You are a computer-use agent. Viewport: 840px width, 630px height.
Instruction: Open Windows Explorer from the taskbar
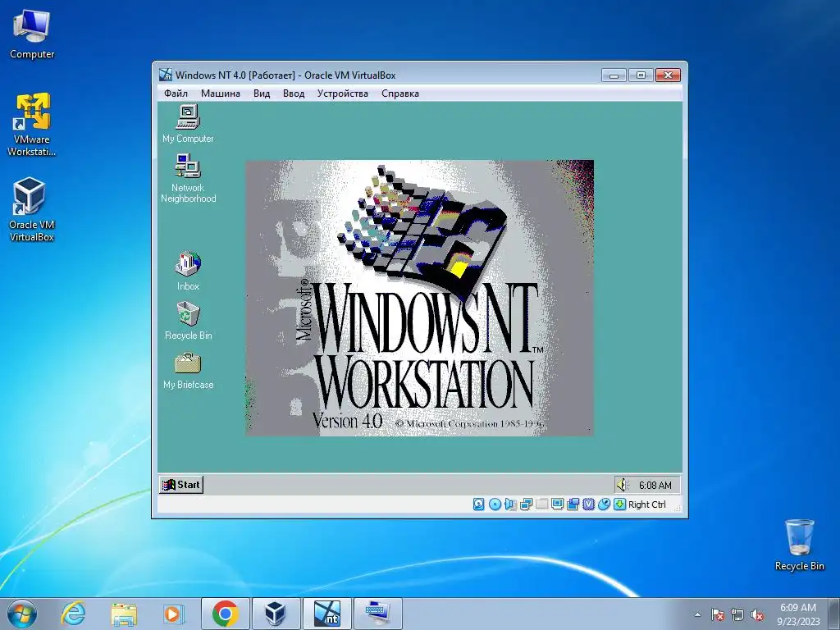[x=124, y=614]
